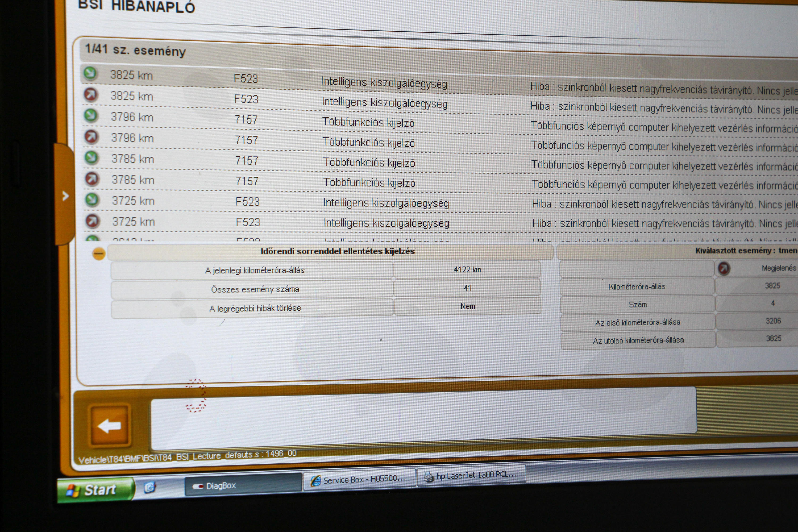Image resolution: width=798 pixels, height=532 pixels.
Task: Expand the left side panel arrow
Action: 65,196
